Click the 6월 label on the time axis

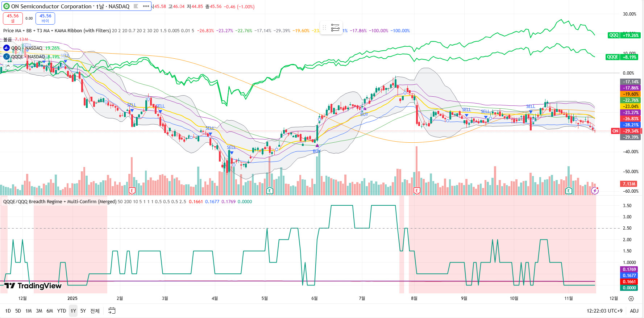[x=315, y=298]
